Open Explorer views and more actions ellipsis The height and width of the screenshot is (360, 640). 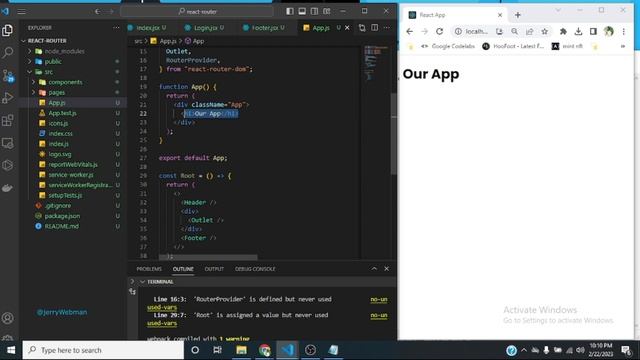point(116,27)
